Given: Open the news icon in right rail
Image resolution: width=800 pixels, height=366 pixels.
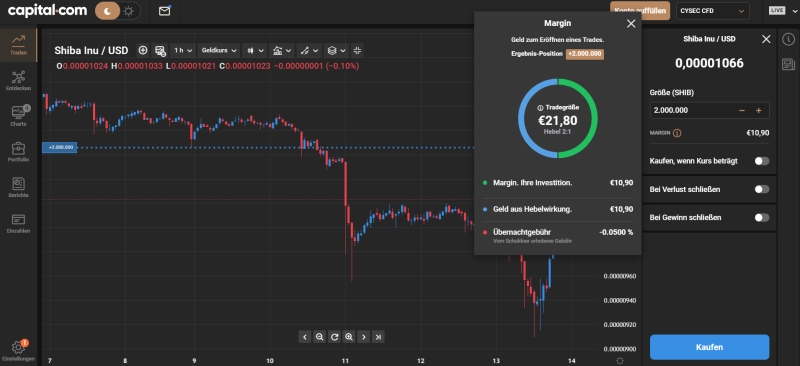Looking at the screenshot, I should [x=788, y=64].
